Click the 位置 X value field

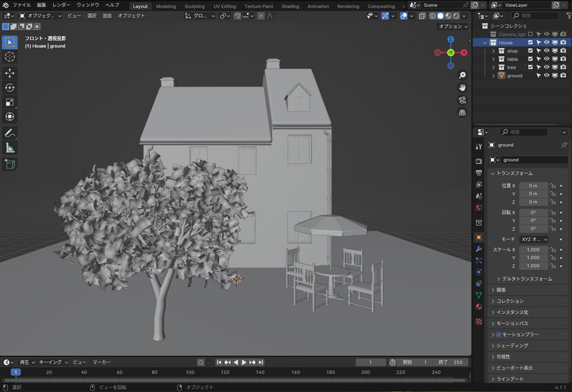[533, 186]
